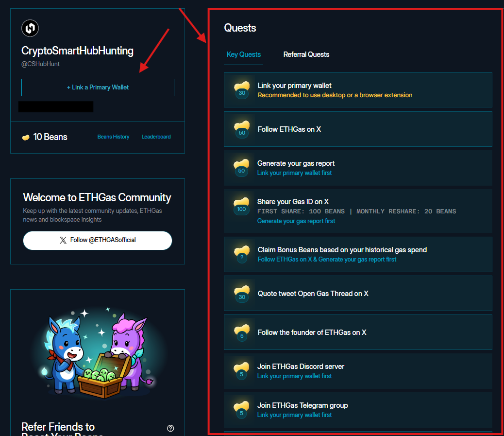504x436 pixels.
Task: Click the profile avatar logo icon
Action: tap(30, 28)
